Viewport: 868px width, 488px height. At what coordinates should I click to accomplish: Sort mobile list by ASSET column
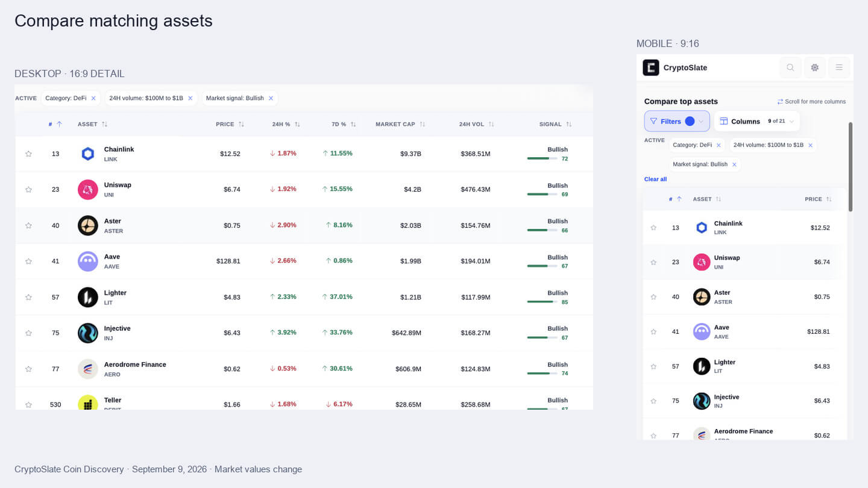coord(707,199)
